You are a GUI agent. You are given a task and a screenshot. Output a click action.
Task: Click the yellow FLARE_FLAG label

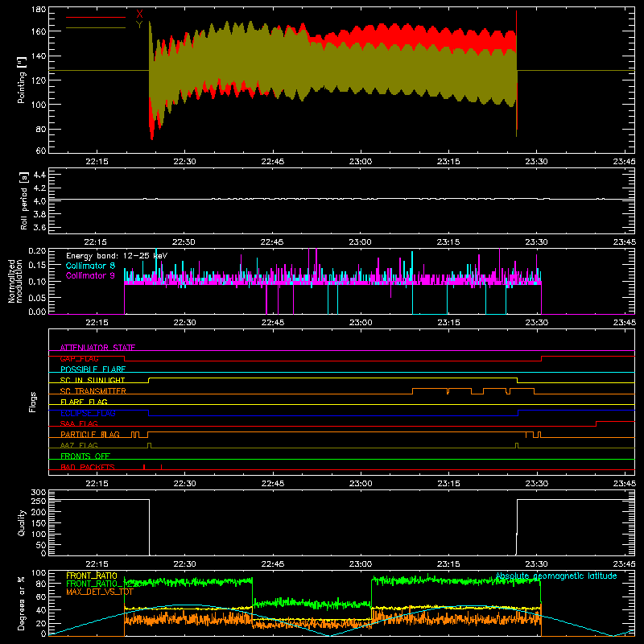[84, 402]
